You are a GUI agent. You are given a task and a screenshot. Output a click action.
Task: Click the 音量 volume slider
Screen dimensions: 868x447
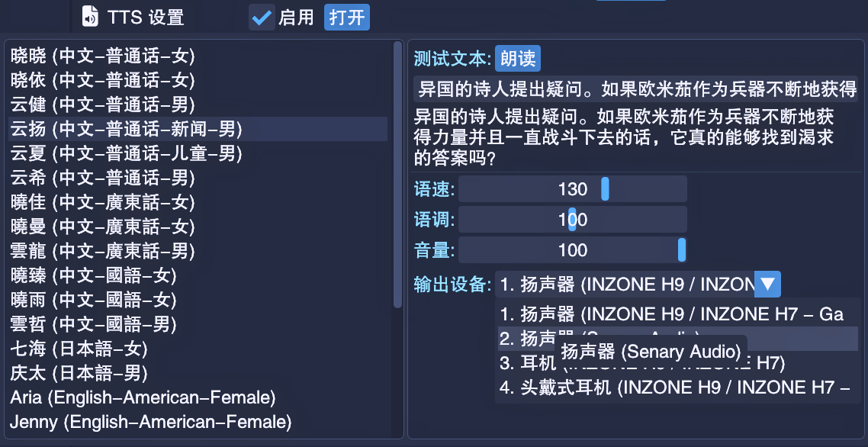click(572, 250)
